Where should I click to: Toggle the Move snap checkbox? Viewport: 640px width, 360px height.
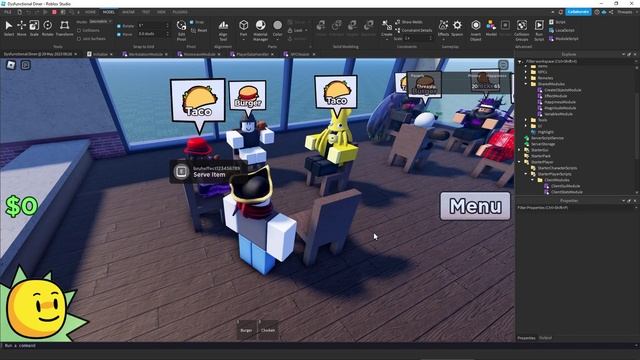(119, 34)
